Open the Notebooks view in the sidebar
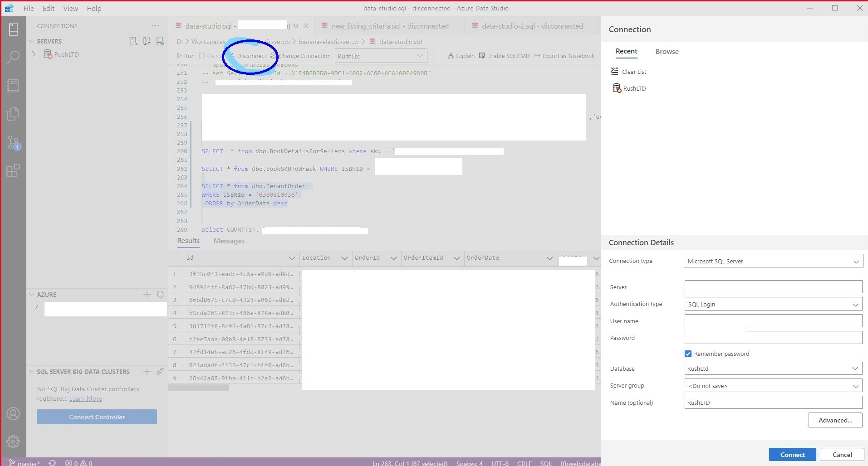 tap(13, 86)
